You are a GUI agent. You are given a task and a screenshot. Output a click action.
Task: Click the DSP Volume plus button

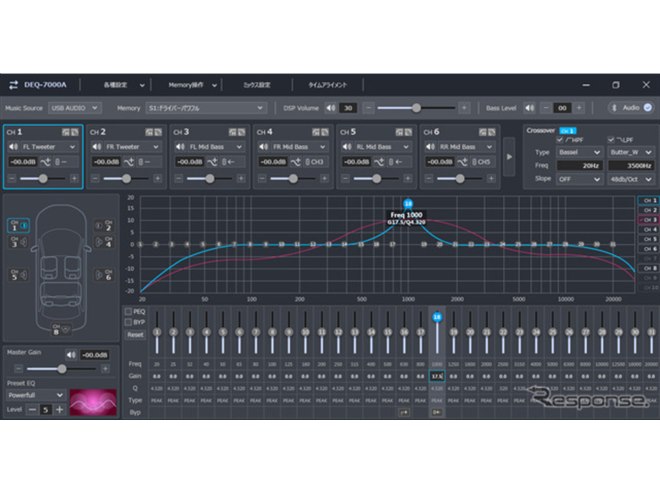pos(464,108)
